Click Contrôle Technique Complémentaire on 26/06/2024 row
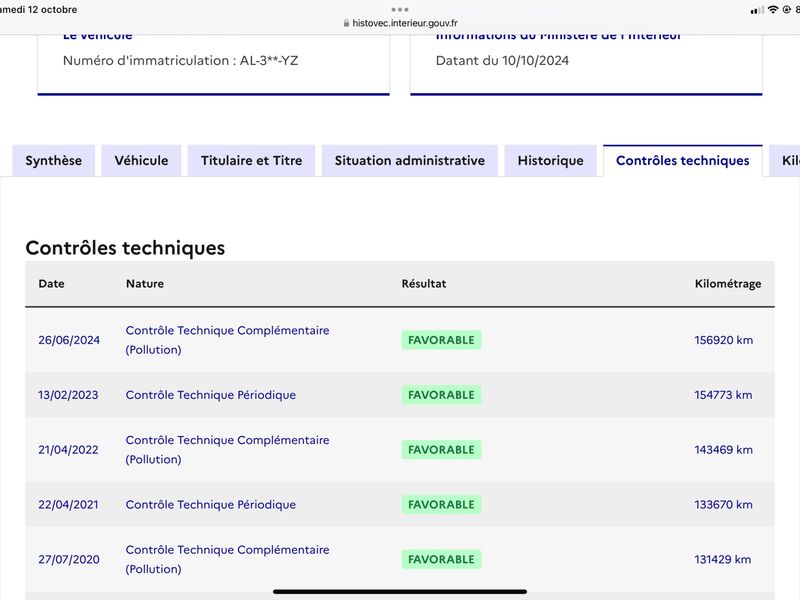This screenshot has width=800, height=600. (x=228, y=340)
